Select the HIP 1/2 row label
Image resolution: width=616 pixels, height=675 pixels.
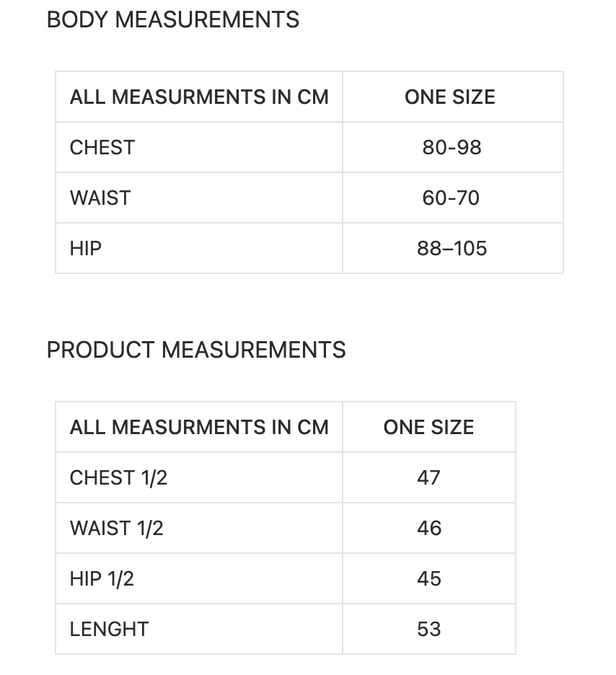tap(102, 579)
